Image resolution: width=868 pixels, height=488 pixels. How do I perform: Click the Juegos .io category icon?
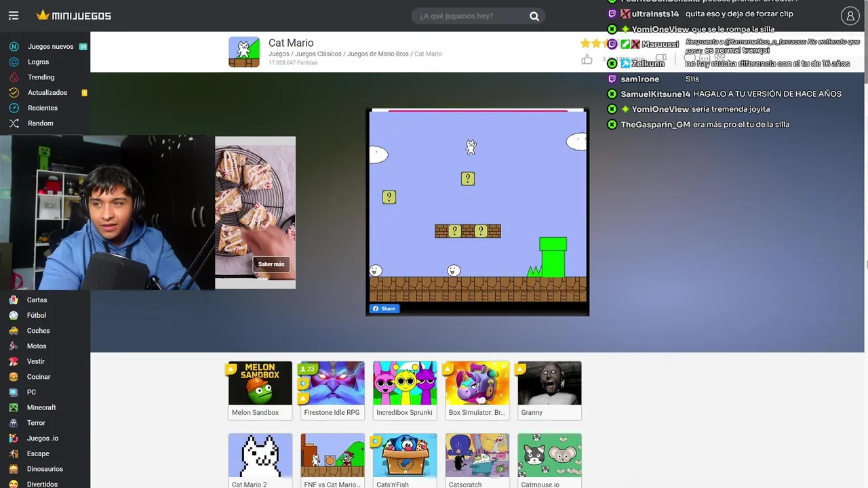click(x=14, y=439)
